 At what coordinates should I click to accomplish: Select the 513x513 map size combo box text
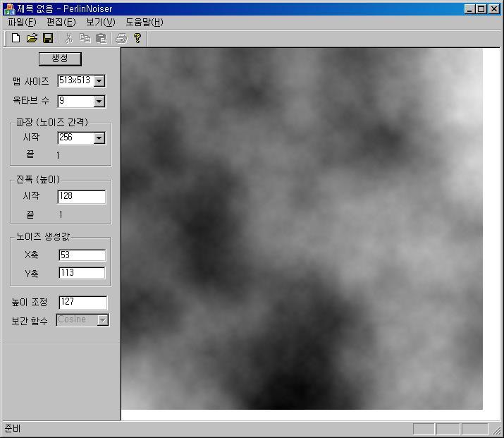coord(76,80)
